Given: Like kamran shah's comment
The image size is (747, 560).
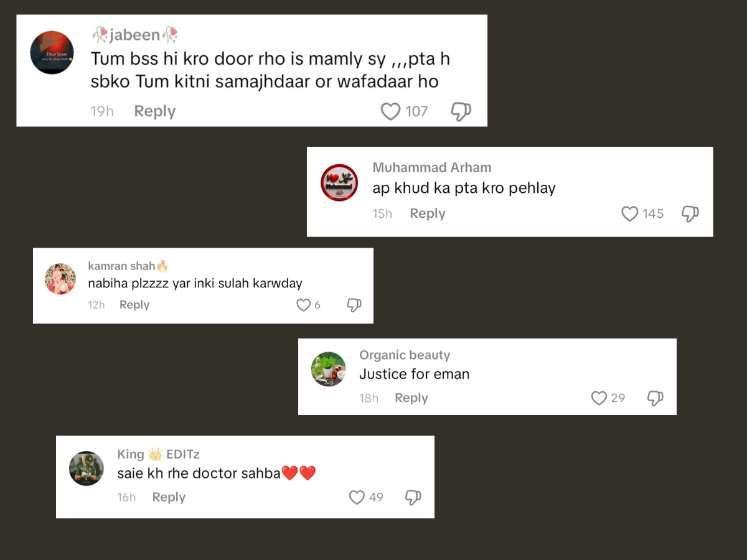Looking at the screenshot, I should pos(303,305).
